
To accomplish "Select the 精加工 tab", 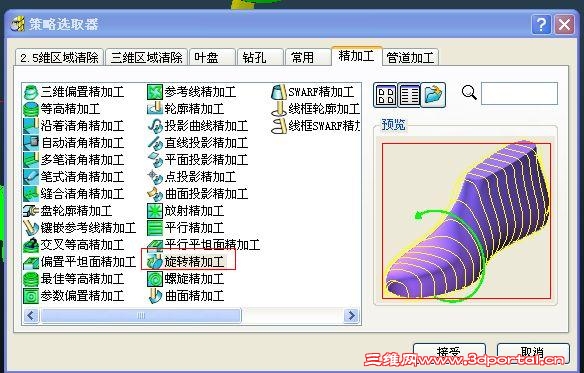I will [x=356, y=56].
